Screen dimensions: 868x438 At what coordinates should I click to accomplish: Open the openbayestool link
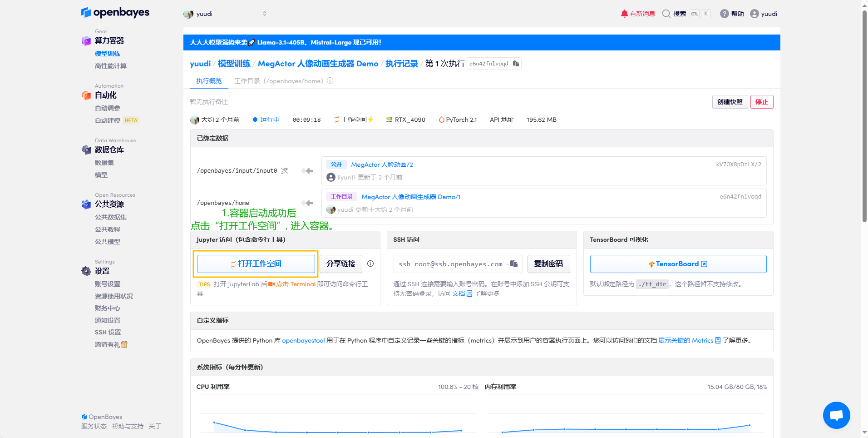[303, 340]
